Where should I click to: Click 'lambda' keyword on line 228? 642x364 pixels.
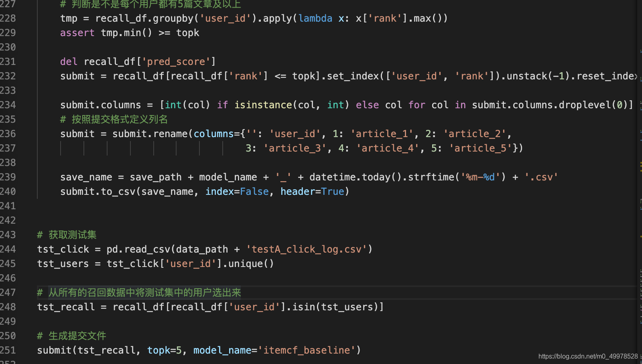[315, 18]
